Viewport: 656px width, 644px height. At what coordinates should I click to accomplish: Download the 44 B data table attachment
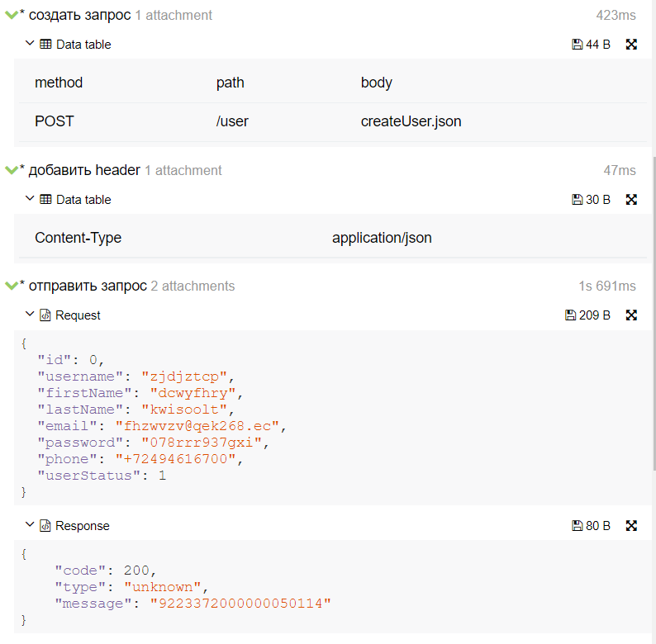(x=592, y=45)
